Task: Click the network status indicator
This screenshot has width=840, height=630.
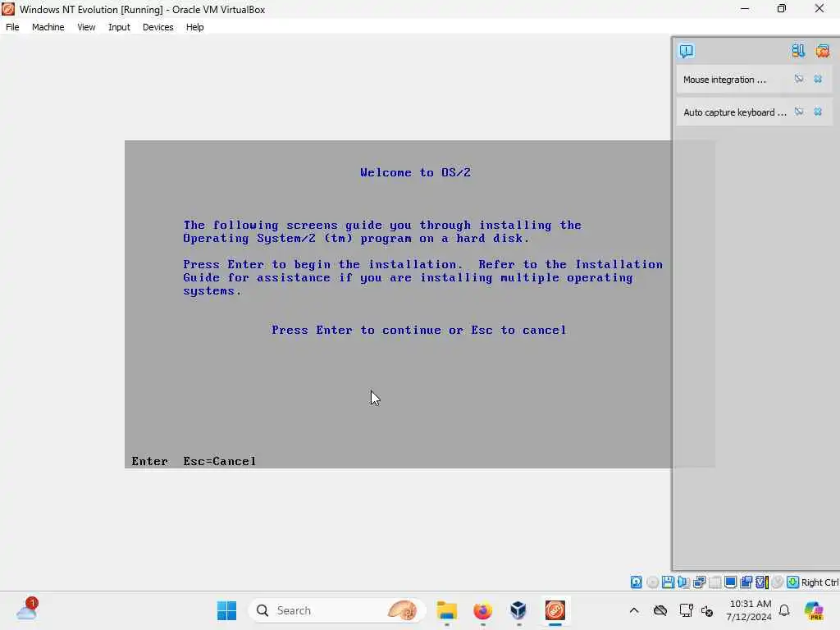Action: [699, 582]
